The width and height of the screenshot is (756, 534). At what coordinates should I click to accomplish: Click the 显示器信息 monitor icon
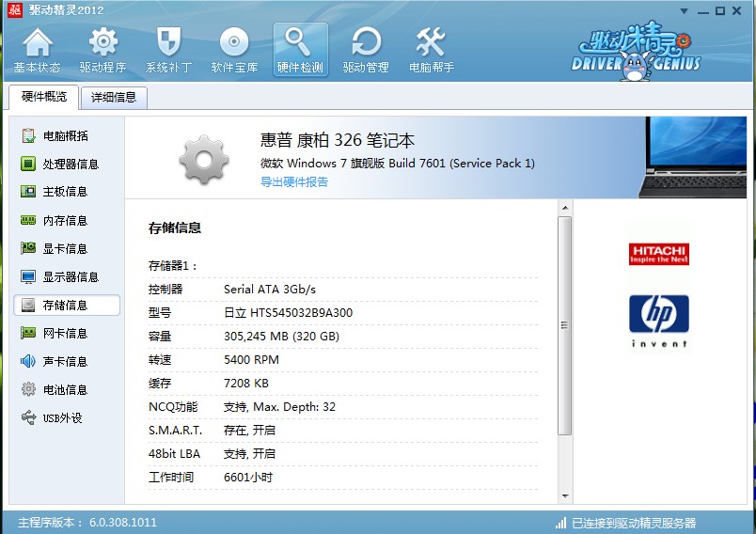28,276
